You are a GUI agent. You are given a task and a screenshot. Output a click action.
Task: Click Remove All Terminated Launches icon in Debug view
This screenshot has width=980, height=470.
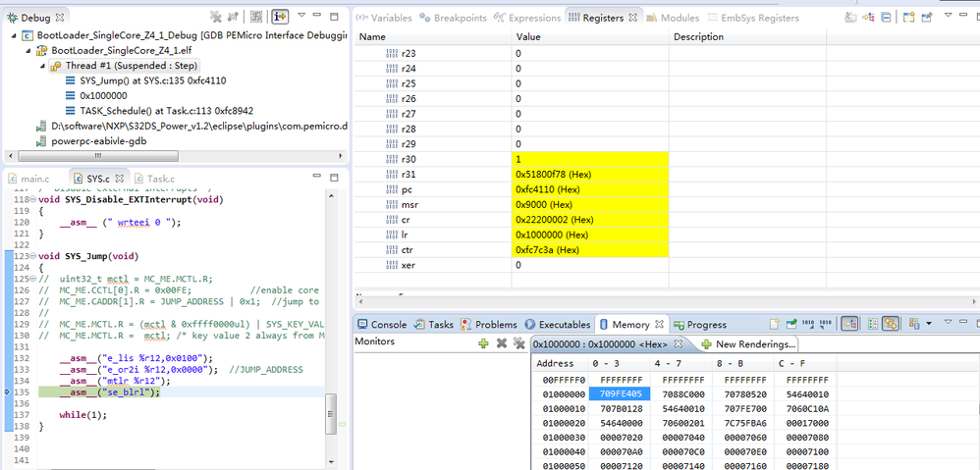tap(216, 17)
